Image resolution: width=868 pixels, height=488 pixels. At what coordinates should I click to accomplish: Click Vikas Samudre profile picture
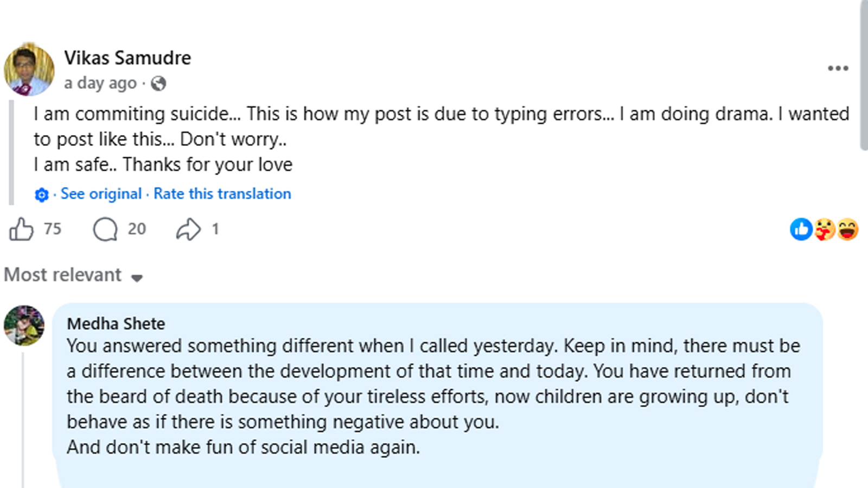[x=29, y=70]
